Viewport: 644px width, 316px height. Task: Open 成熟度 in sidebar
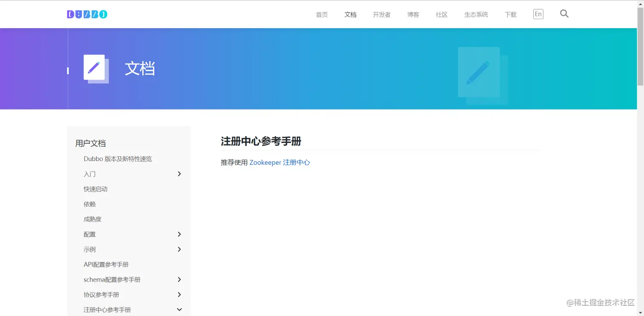click(x=92, y=219)
